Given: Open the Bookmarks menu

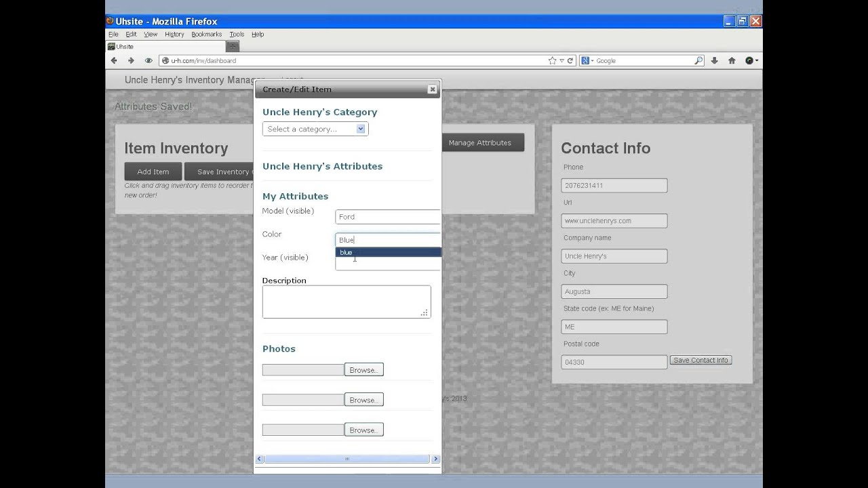Looking at the screenshot, I should (x=206, y=34).
